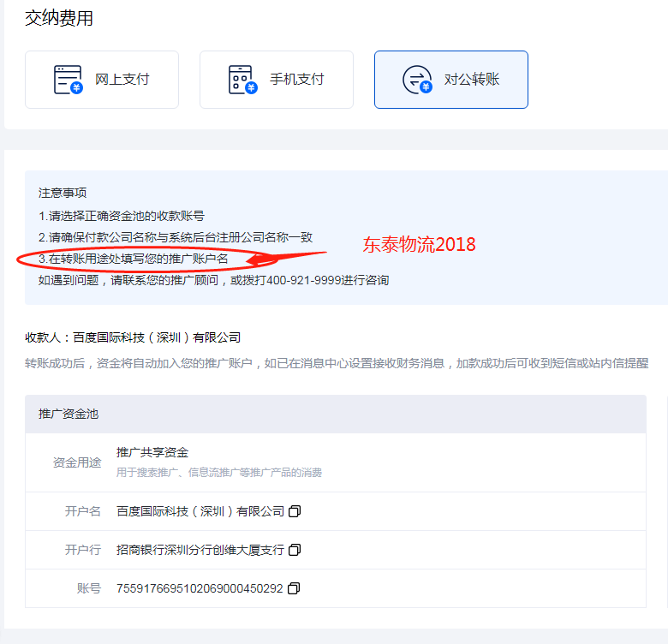
Task: Click the payee line 收款人：百度国际科技（深圳）有限公司
Action: point(133,337)
